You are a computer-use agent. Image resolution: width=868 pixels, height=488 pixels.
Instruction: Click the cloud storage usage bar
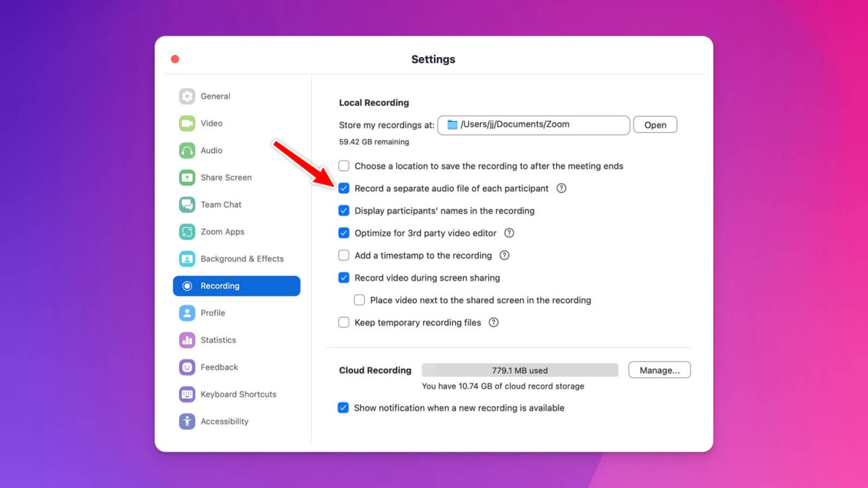(x=519, y=369)
